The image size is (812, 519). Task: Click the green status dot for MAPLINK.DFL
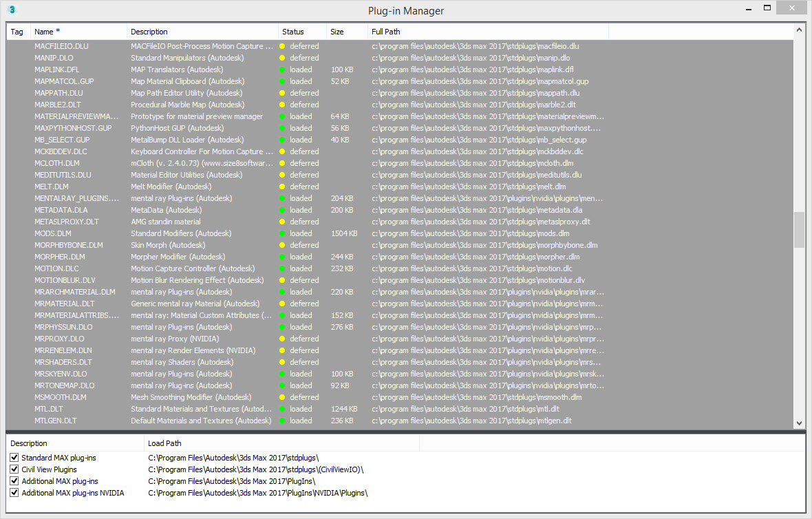pos(282,70)
